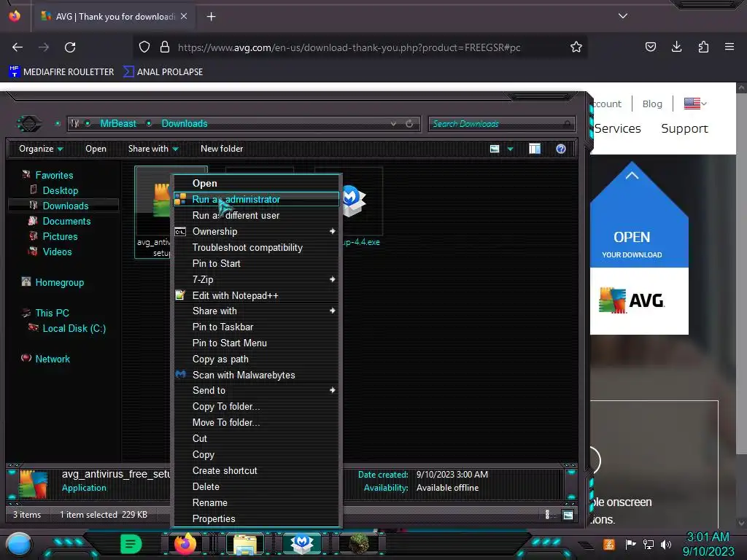The image size is (747, 560).
Task: Select This PC in navigation pane
Action: 52,313
